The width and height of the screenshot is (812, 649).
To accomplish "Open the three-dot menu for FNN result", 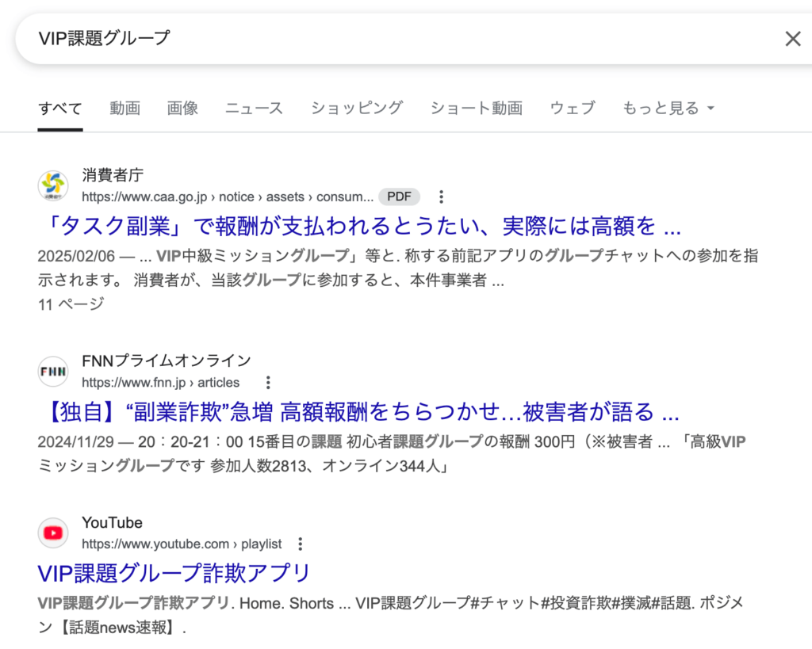I will tap(268, 383).
